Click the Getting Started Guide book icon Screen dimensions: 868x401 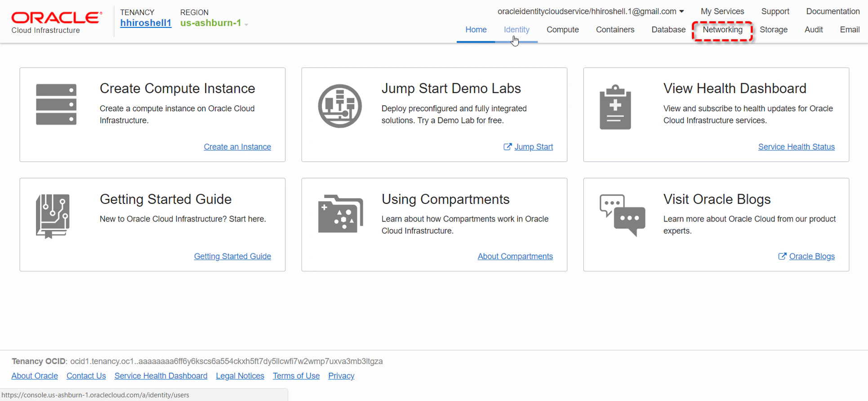pyautogui.click(x=53, y=216)
